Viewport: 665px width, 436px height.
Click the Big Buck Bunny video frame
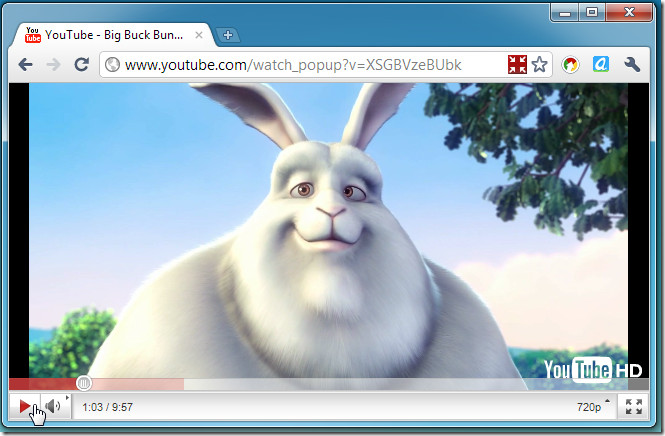point(328,230)
